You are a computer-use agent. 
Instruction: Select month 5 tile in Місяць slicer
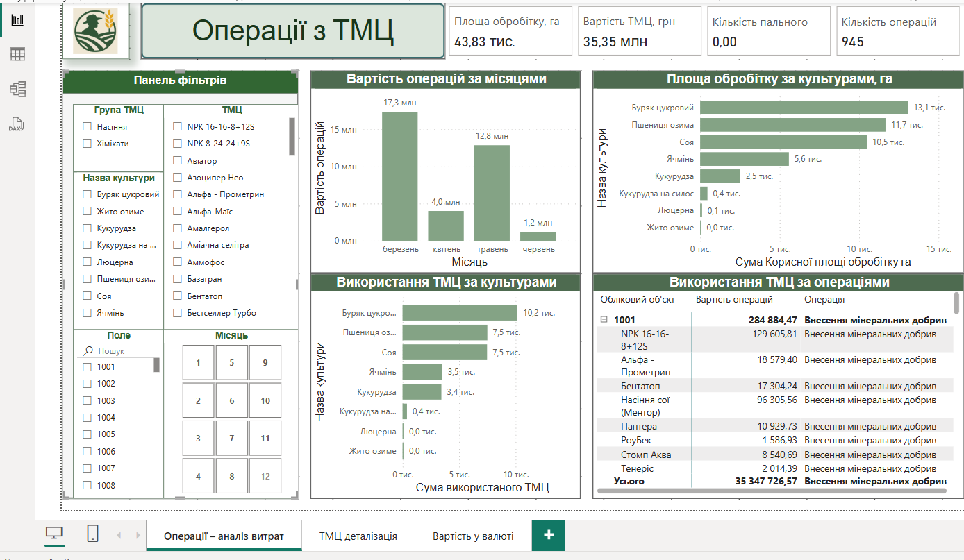(x=232, y=363)
